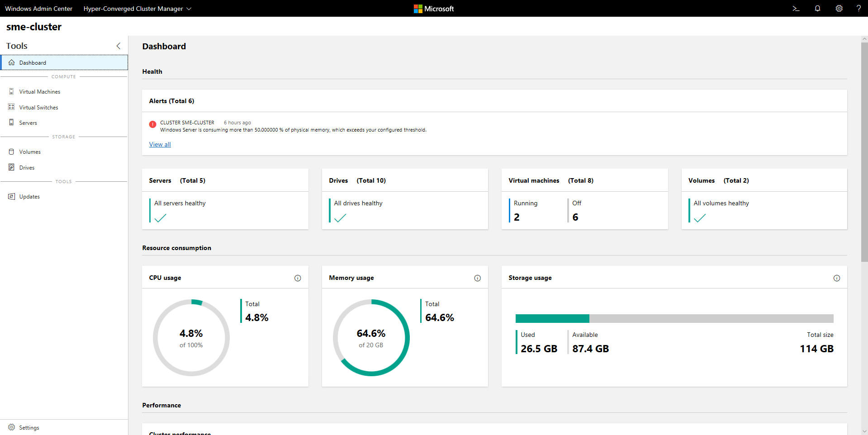Screen dimensions: 868x435
Task: Collapse the Tools sidebar panel
Action: [x=118, y=46]
